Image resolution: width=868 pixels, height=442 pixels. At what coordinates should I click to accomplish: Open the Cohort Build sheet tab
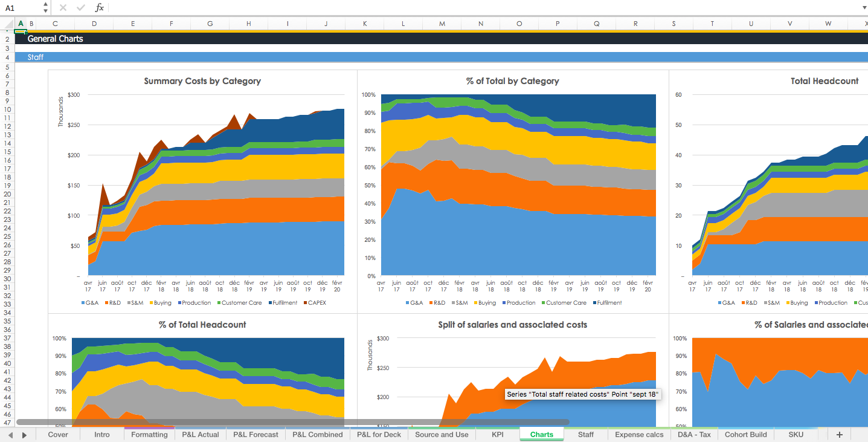pos(746,434)
